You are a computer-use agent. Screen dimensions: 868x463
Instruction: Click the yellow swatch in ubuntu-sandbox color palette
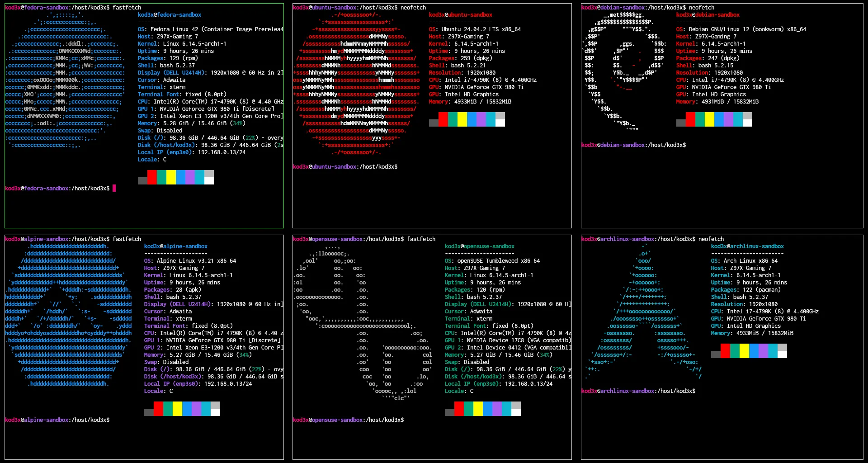[462, 119]
